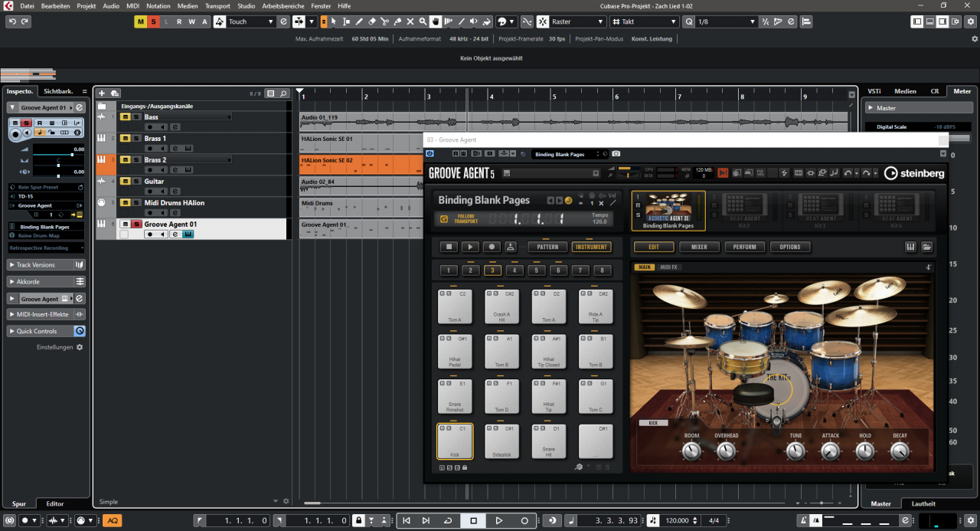Image resolution: width=980 pixels, height=531 pixels.
Task: Open the Touch automation mode dropdown
Action: click(x=270, y=21)
